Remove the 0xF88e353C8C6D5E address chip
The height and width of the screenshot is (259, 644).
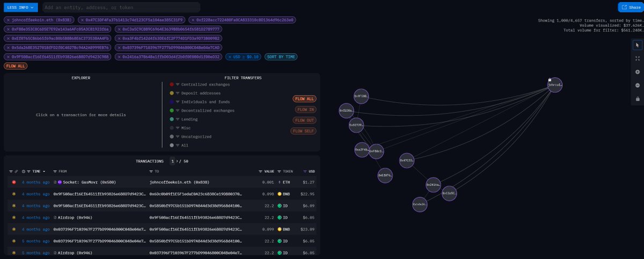[8, 29]
